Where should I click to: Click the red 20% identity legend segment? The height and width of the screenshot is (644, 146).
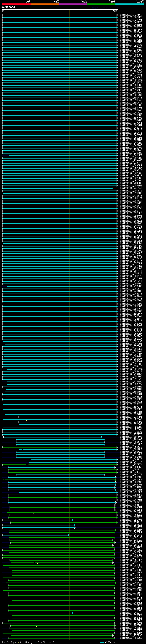pos(16,4)
